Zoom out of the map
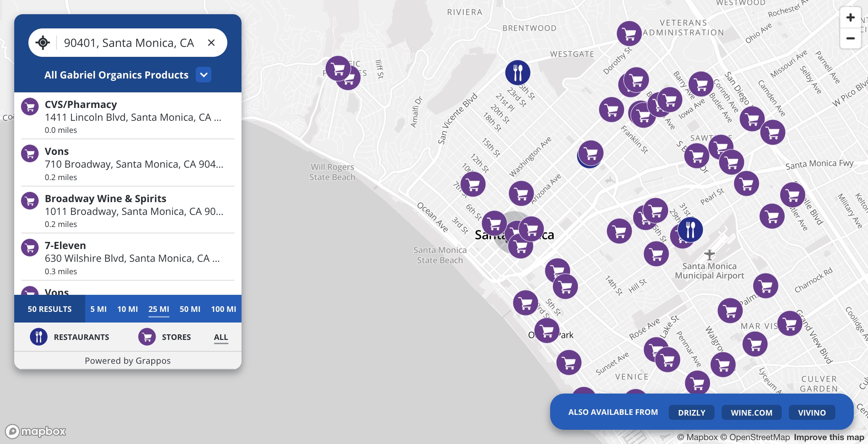 [x=850, y=38]
